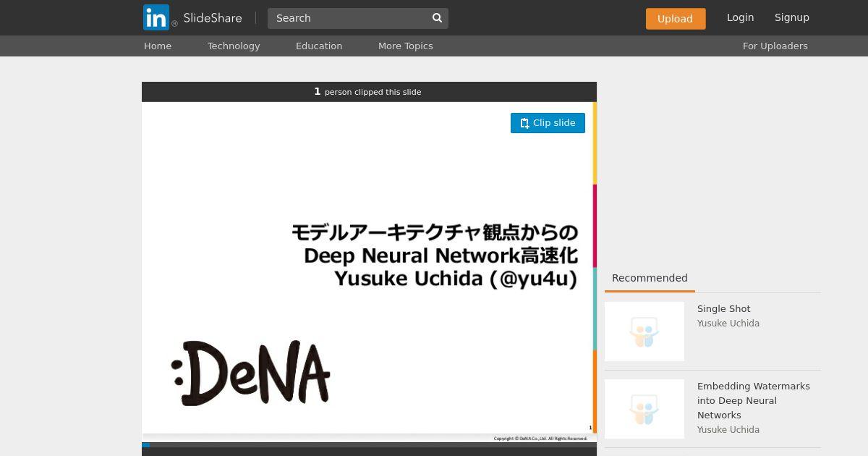868x456 pixels.
Task: Click the slide progress bar
Action: tap(369, 445)
